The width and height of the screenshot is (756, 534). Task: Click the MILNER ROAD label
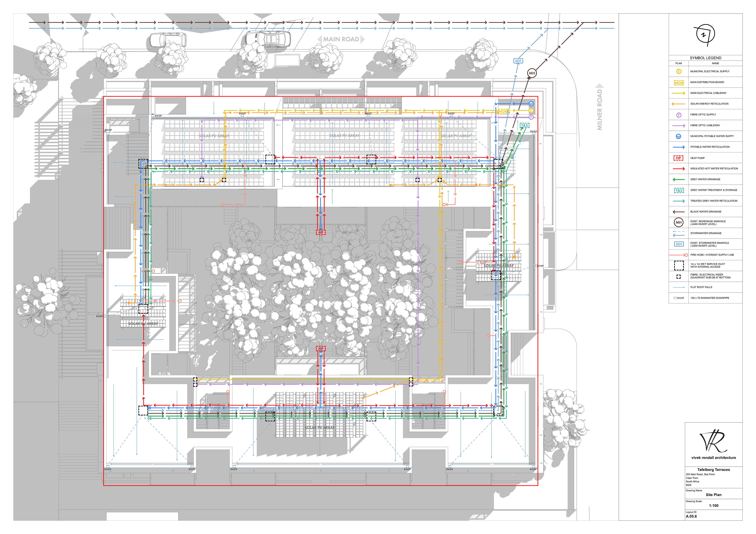coord(600,110)
